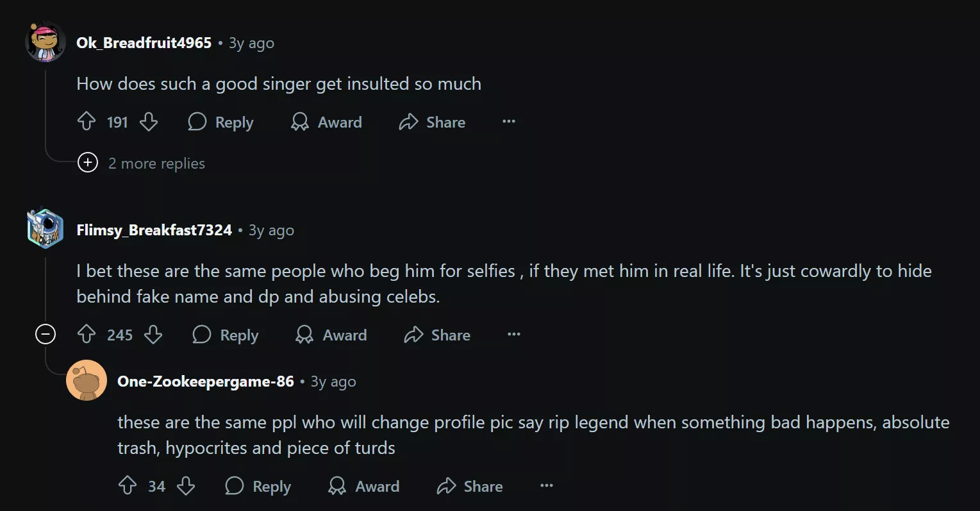
Task: Open more options on Flimsy_Breakfast7324's comment
Action: click(x=514, y=335)
